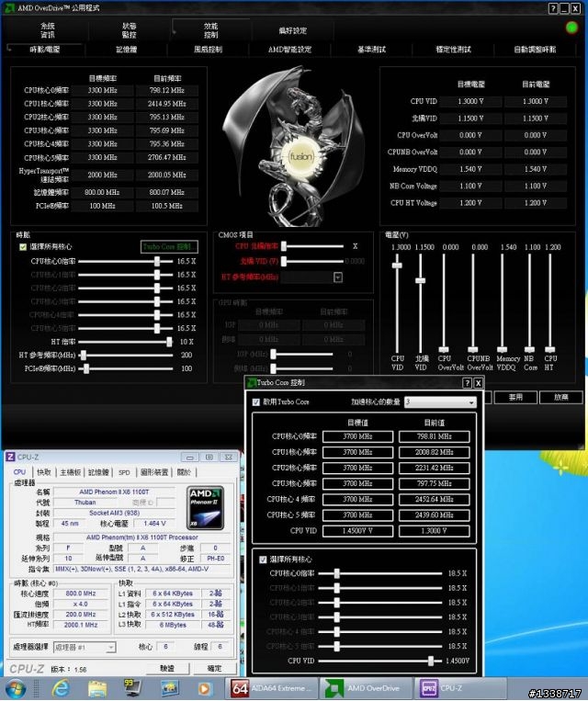Launch Internet Explorer from the taskbar
The height and width of the screenshot is (701, 588).
(x=61, y=689)
